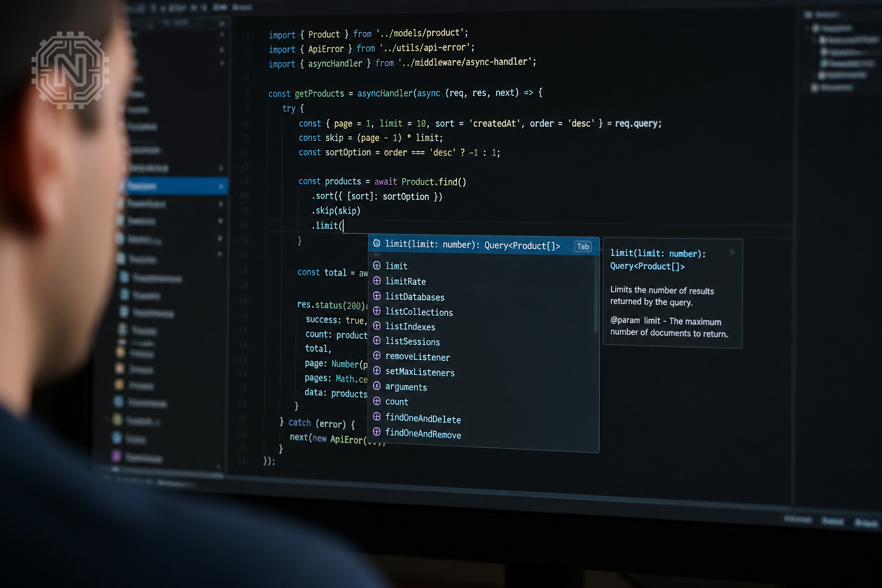Click the 'createdAt' string literal

click(x=495, y=123)
